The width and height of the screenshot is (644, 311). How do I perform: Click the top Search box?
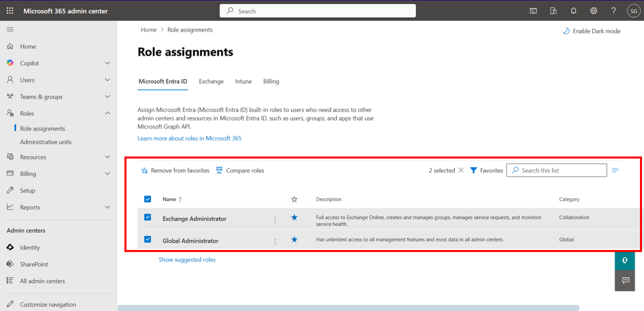(x=318, y=11)
